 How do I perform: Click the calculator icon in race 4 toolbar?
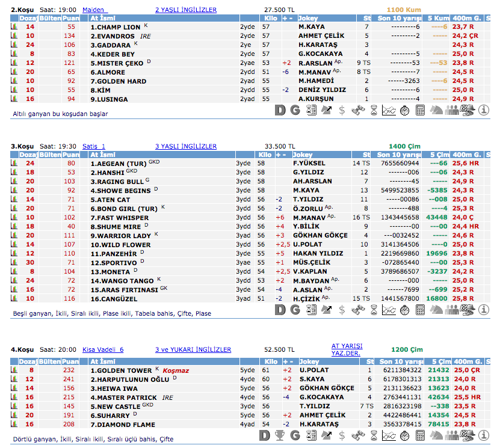pos(421,435)
